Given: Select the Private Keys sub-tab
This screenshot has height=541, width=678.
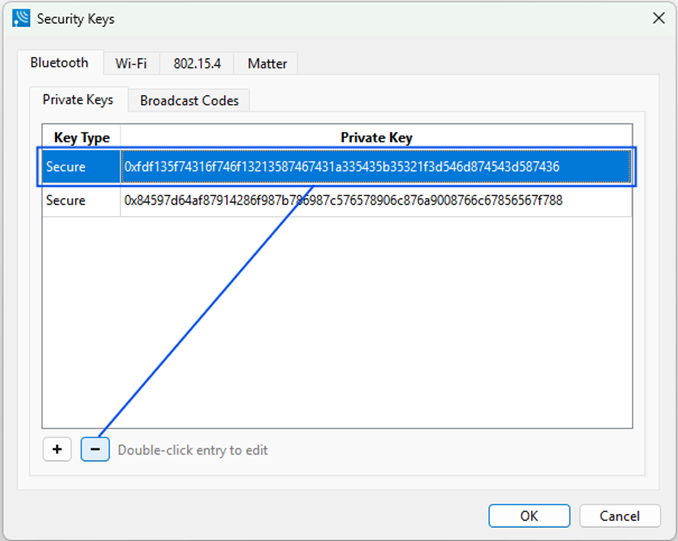Looking at the screenshot, I should click(78, 99).
